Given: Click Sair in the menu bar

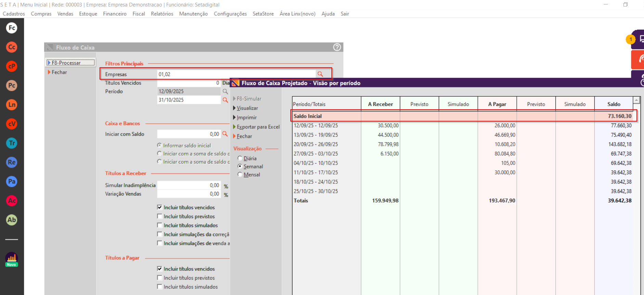Looking at the screenshot, I should 345,14.
